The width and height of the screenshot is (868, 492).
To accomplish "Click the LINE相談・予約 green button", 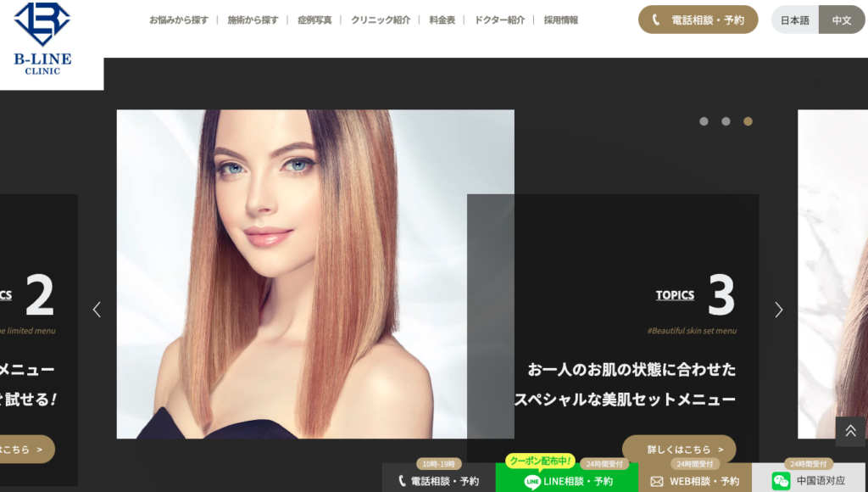I will (x=567, y=480).
